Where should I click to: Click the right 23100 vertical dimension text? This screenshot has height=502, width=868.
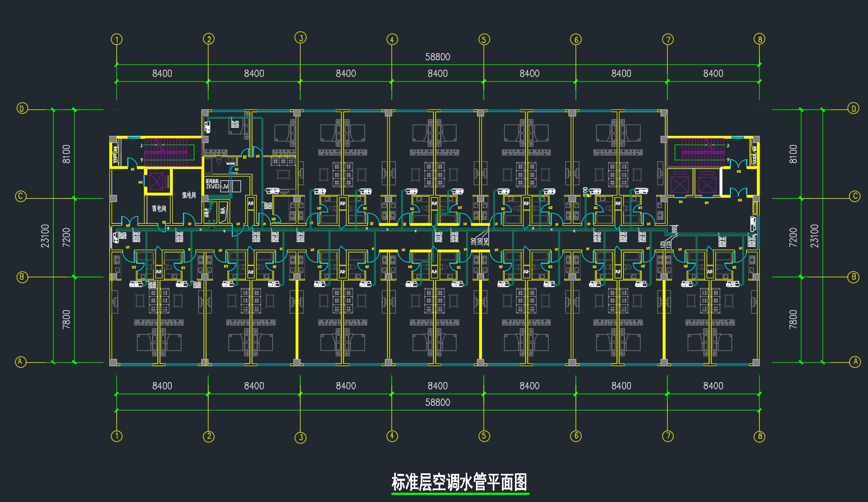coord(814,236)
